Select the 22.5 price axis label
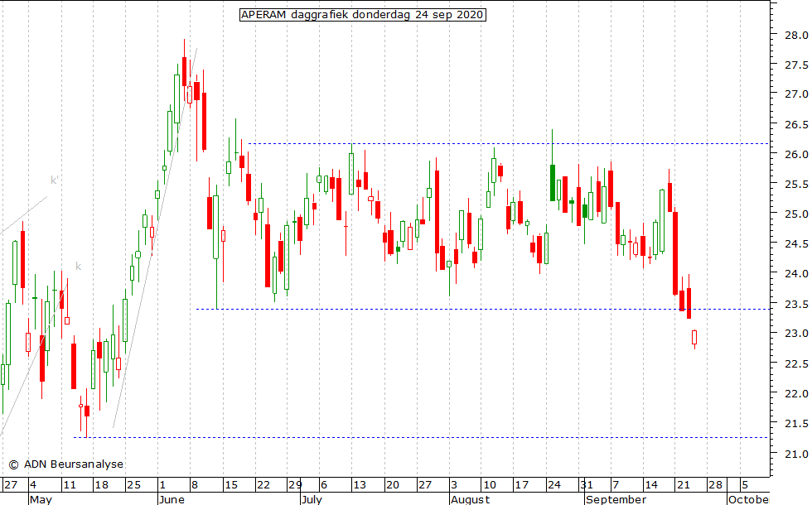 (x=796, y=364)
